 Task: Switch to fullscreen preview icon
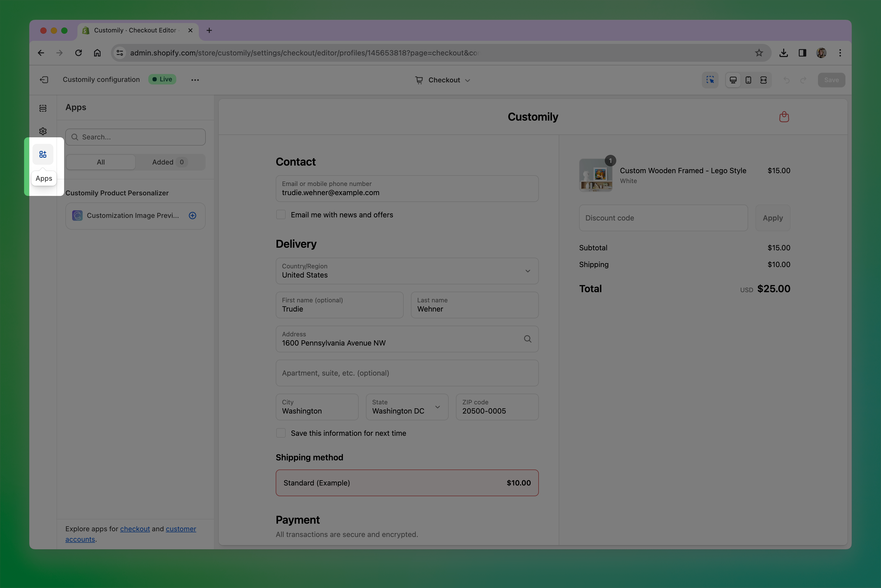[x=763, y=80]
